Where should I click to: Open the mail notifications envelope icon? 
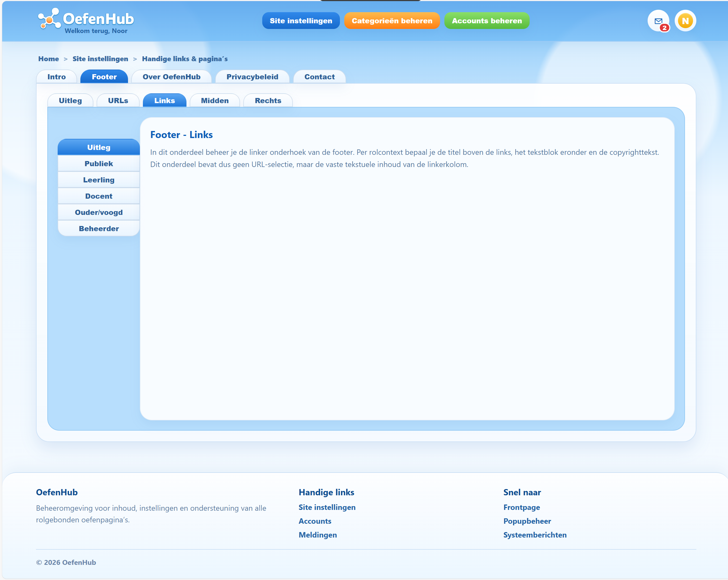point(658,21)
